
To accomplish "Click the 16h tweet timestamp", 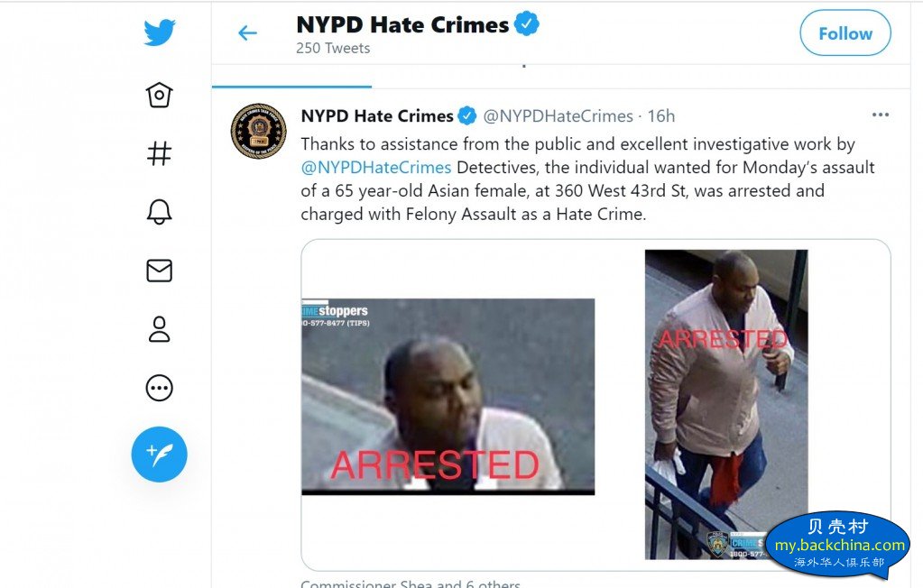I will point(661,116).
